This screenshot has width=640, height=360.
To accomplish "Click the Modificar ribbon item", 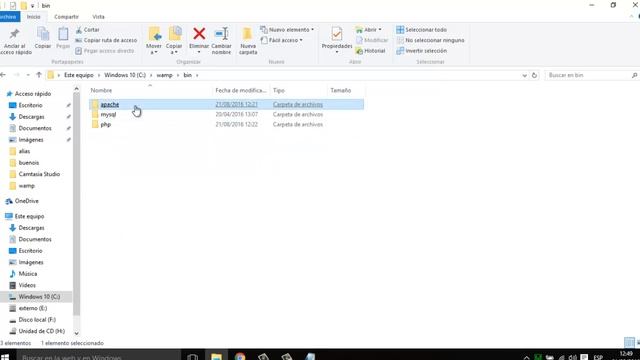I will click(371, 40).
